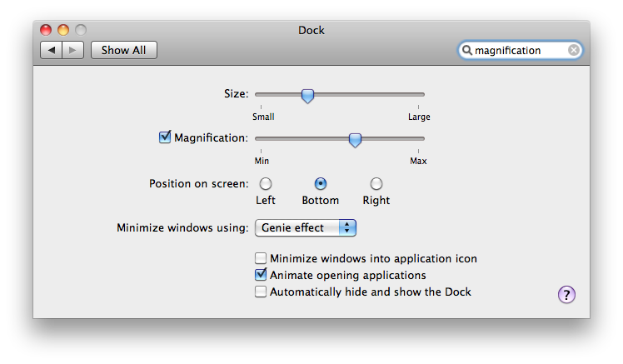Image resolution: width=623 pixels, height=364 pixels.
Task: Minimize the Dock window with yellow button
Action: [63, 30]
